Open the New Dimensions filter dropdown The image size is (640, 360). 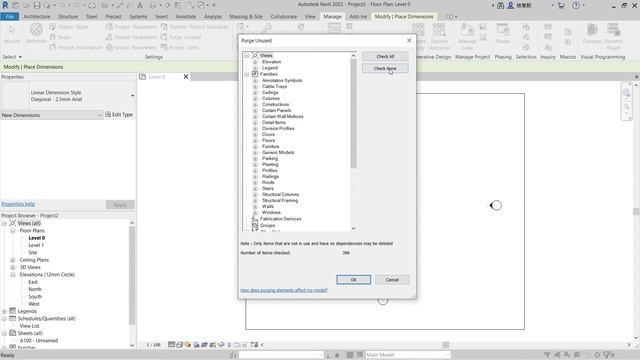point(52,116)
